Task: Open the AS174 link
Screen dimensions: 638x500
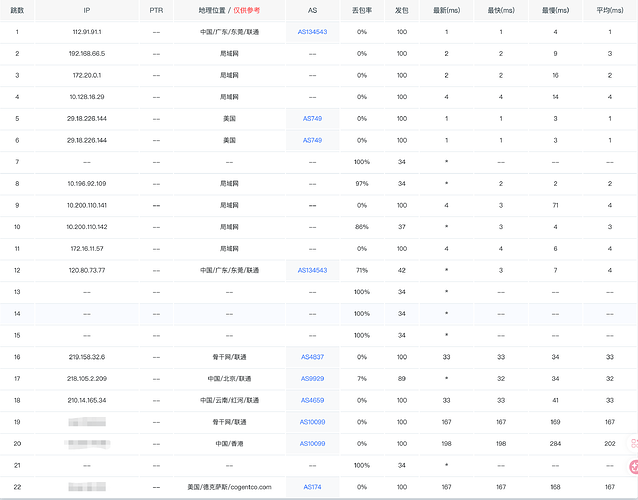Action: coord(312,487)
